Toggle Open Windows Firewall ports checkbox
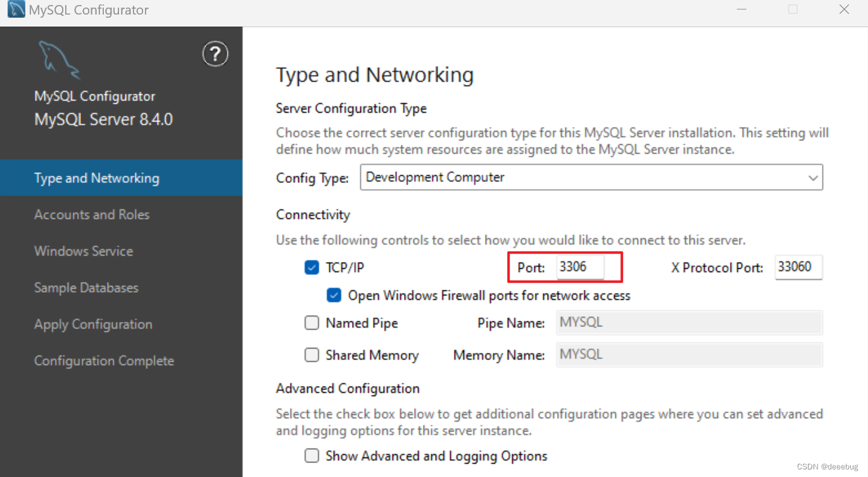Screen dimensions: 868x477 click(x=334, y=295)
